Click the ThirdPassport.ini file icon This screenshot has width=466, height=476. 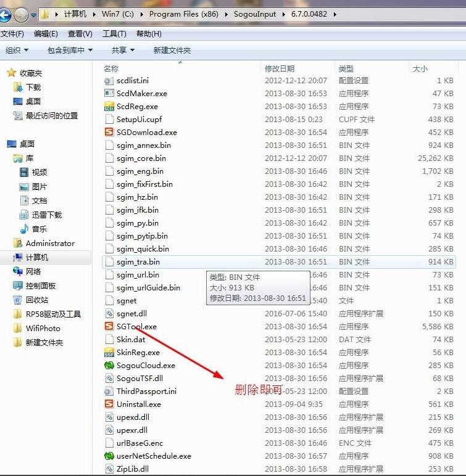[109, 391]
